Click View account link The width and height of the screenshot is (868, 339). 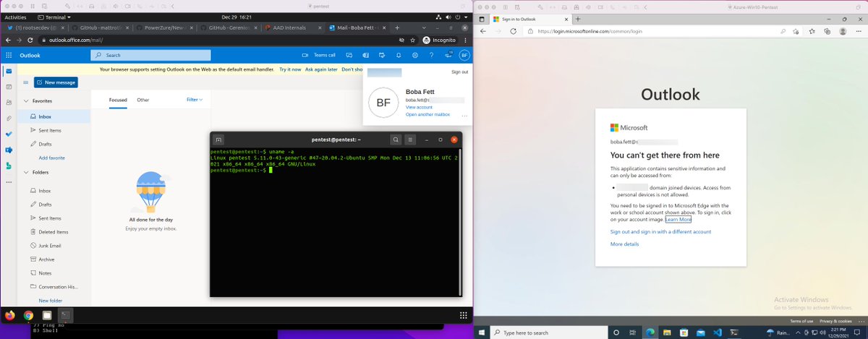pyautogui.click(x=419, y=107)
